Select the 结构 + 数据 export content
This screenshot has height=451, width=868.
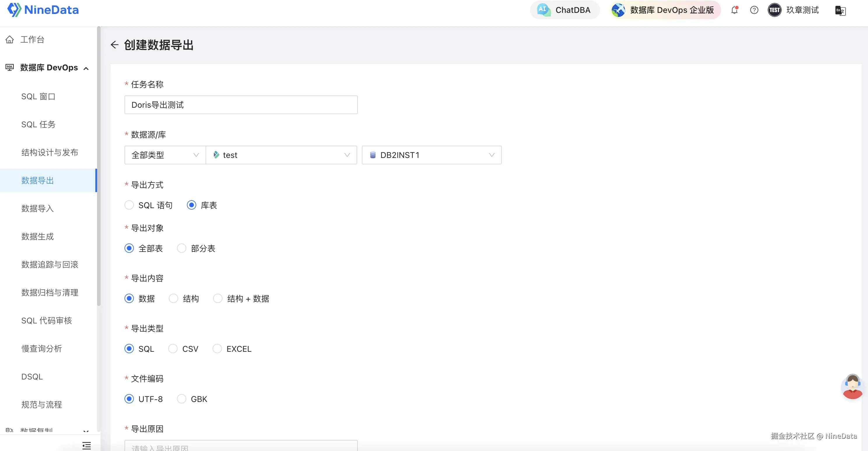(218, 299)
